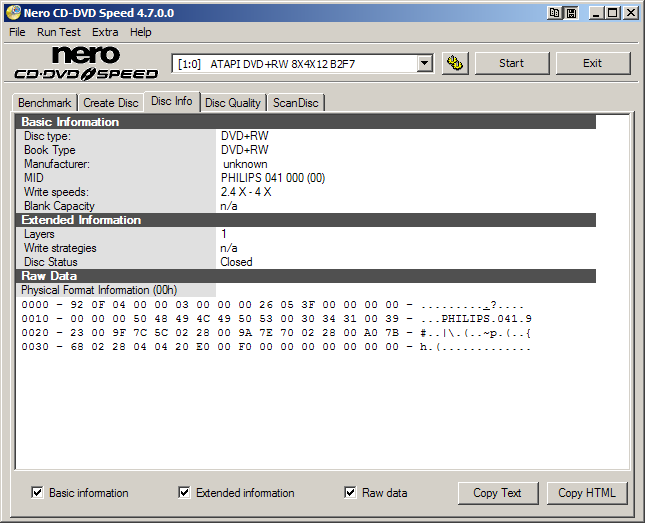Screen dimensions: 645x523
Task: Click the Copy HTML button
Action: coord(587,493)
